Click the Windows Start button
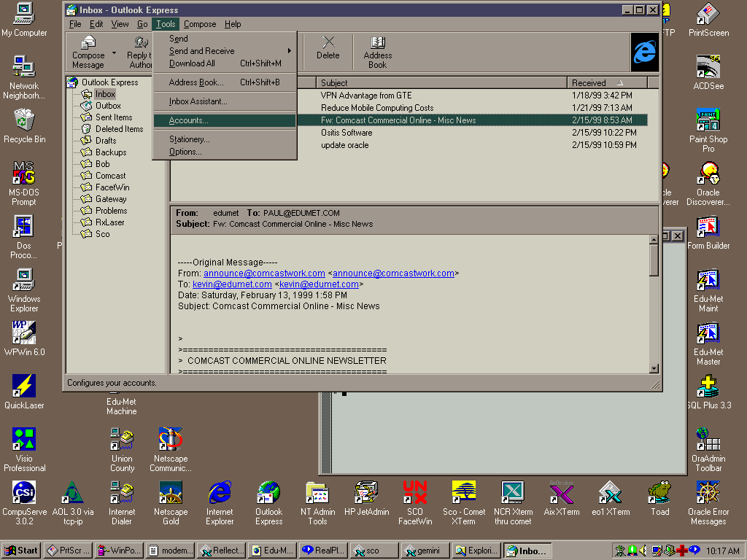This screenshot has width=747, height=560. coord(20,551)
